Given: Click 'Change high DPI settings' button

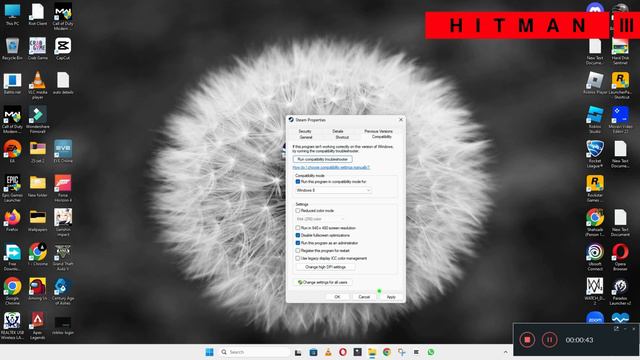Looking at the screenshot, I should tap(325, 267).
